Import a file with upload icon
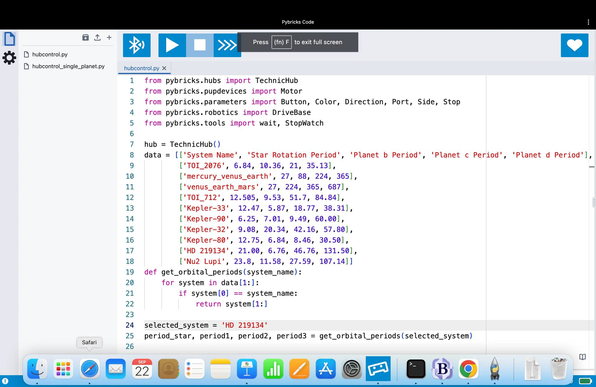596x387 pixels. click(97, 37)
